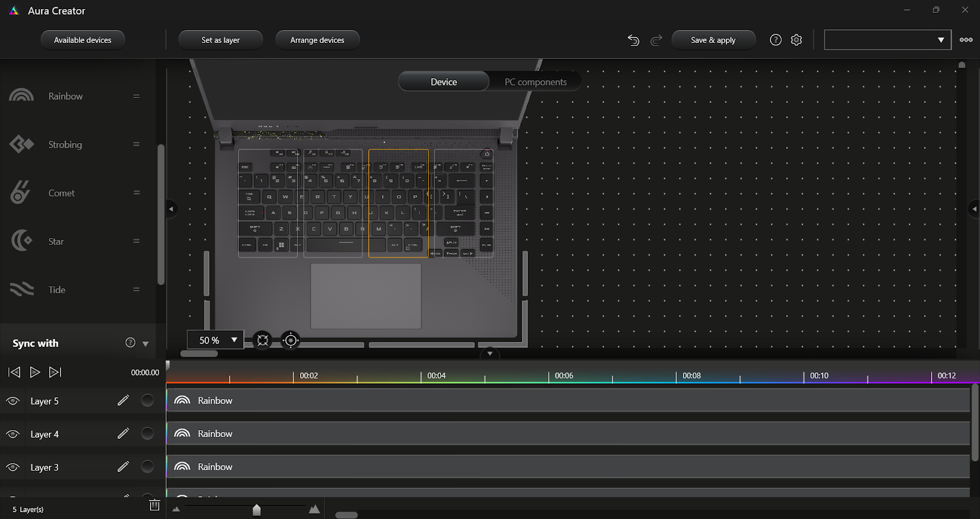Select Rainbow clip on Layer 5 track
The height and width of the screenshot is (519, 980).
(568, 400)
